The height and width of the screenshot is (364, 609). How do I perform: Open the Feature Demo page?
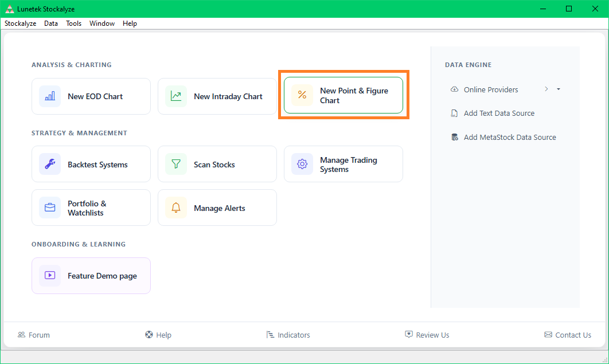91,276
